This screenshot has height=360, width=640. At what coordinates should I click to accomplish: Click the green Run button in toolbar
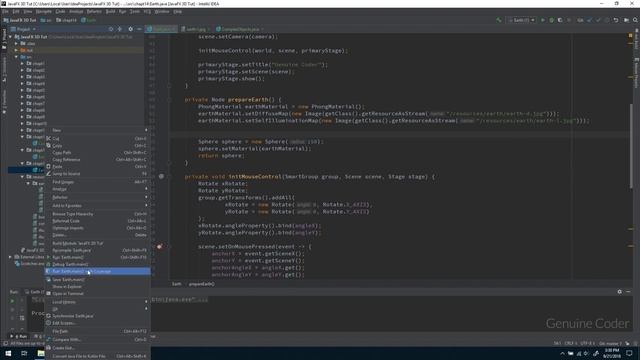click(x=543, y=20)
